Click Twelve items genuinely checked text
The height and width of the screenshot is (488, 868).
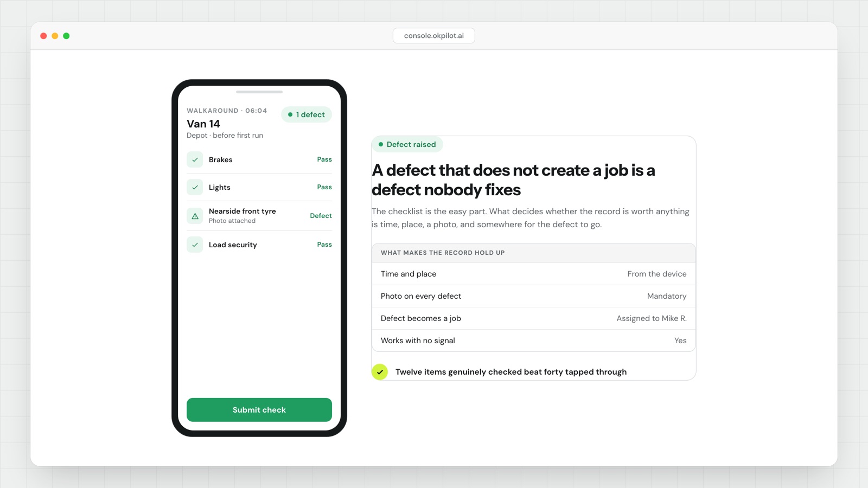[x=511, y=372]
